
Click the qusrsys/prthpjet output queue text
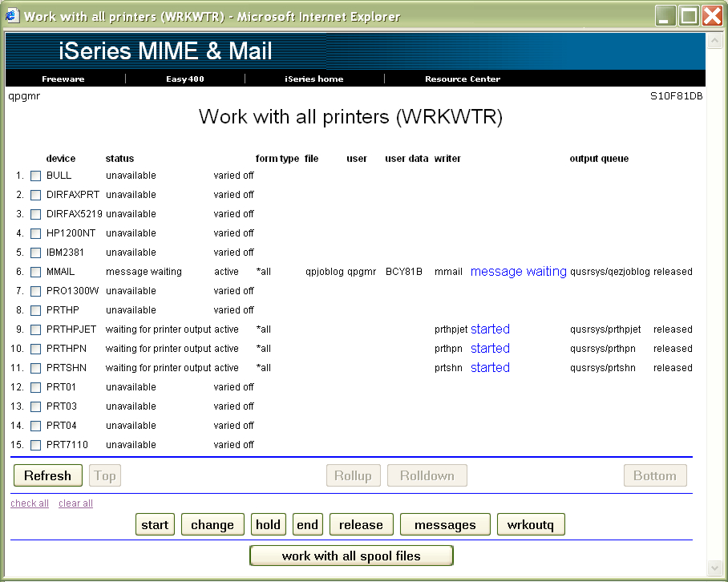click(605, 329)
